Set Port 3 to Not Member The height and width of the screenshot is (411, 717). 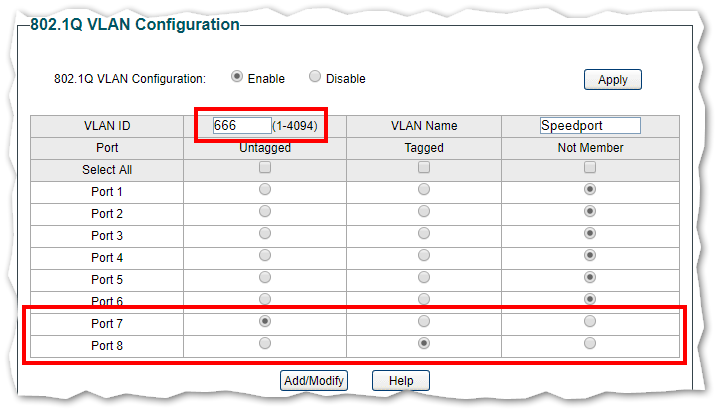(590, 233)
